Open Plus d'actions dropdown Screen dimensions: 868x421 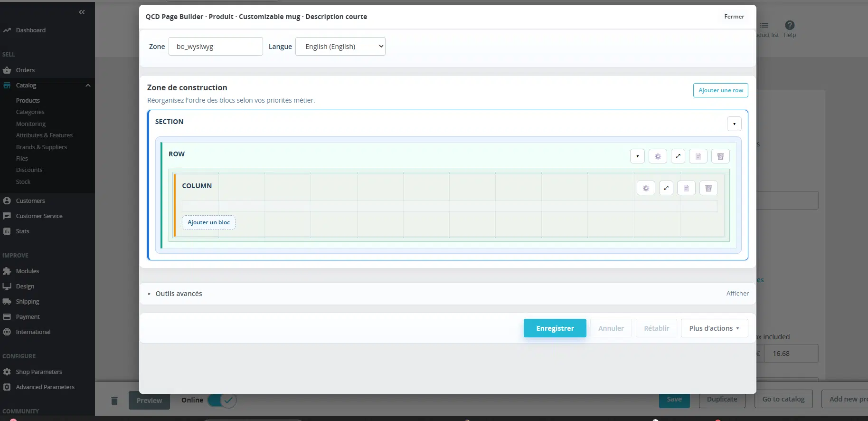(x=714, y=328)
